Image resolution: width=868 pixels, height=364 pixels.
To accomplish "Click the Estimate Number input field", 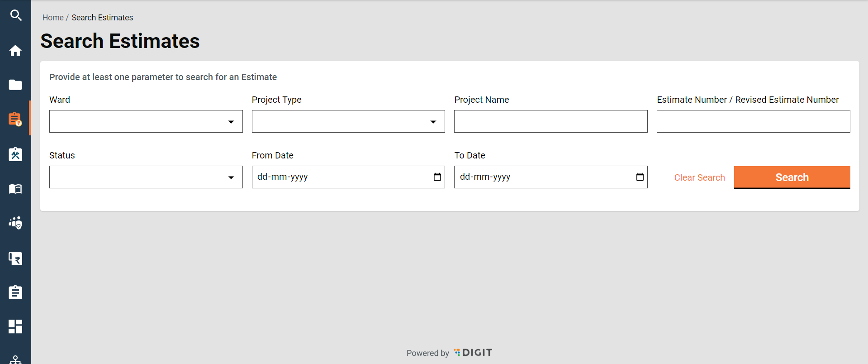I will 753,121.
